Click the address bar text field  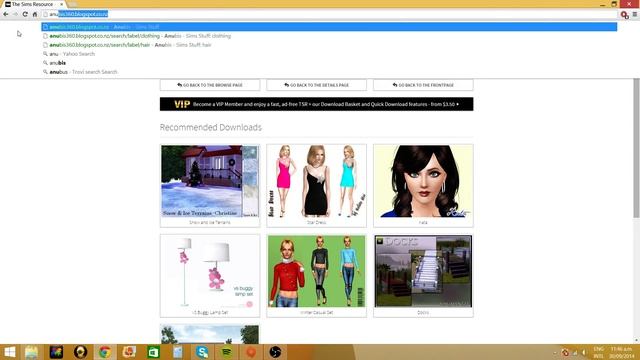tap(330, 14)
